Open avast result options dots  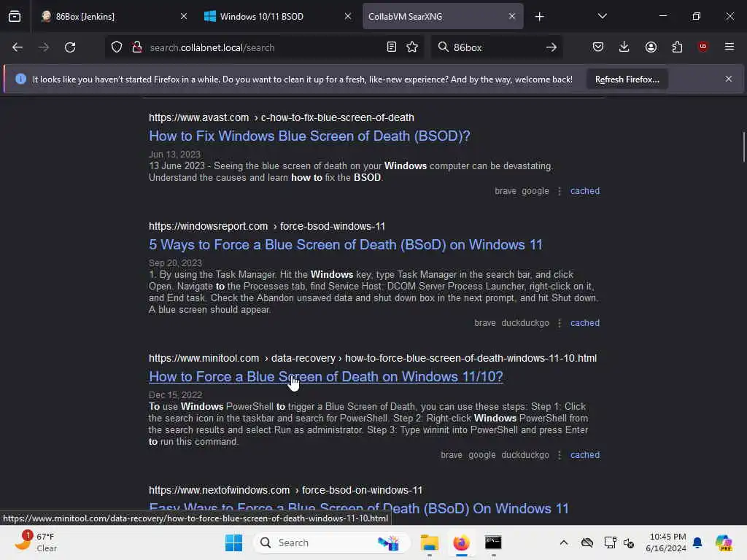pyautogui.click(x=560, y=191)
